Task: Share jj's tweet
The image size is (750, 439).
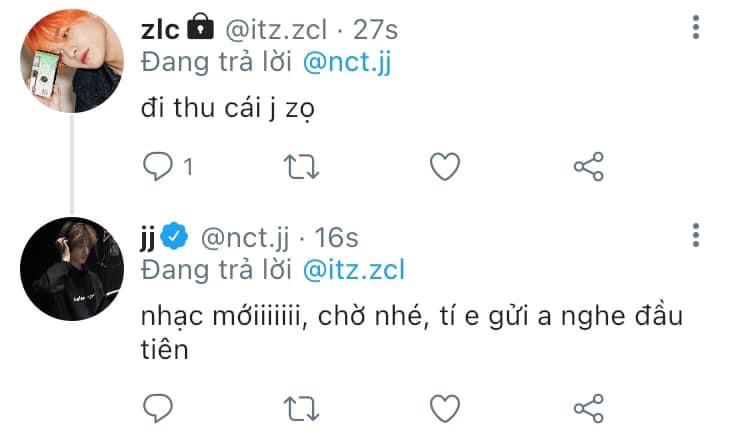Action: [x=589, y=407]
